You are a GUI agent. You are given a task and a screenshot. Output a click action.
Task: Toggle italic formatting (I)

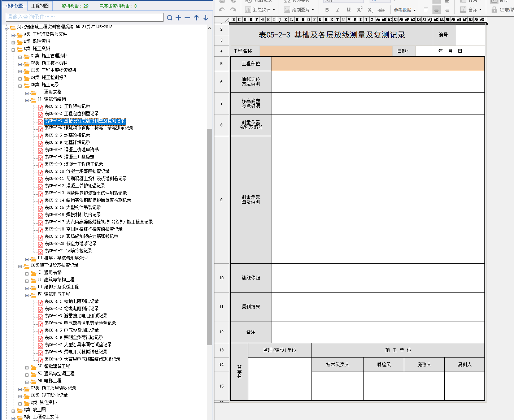pos(337,10)
